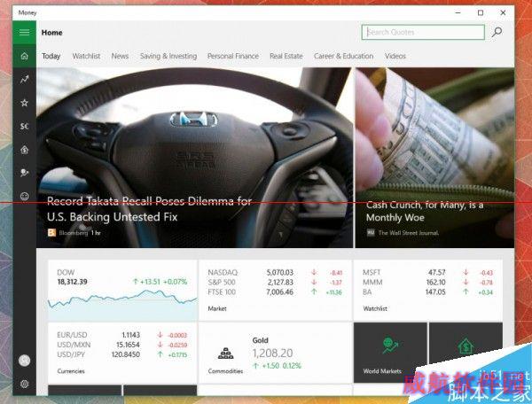The height and width of the screenshot is (404, 532).
Task: Select the FTSE 100 market row
Action: pos(275,292)
